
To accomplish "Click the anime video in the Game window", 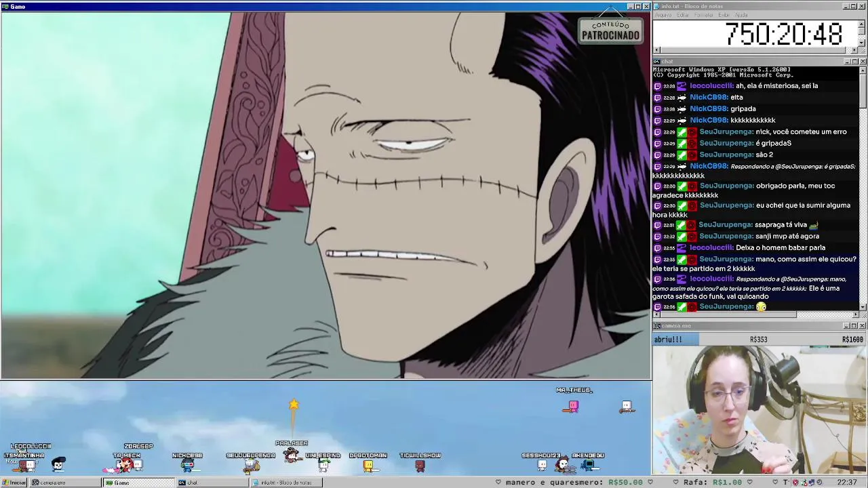I will tap(325, 195).
